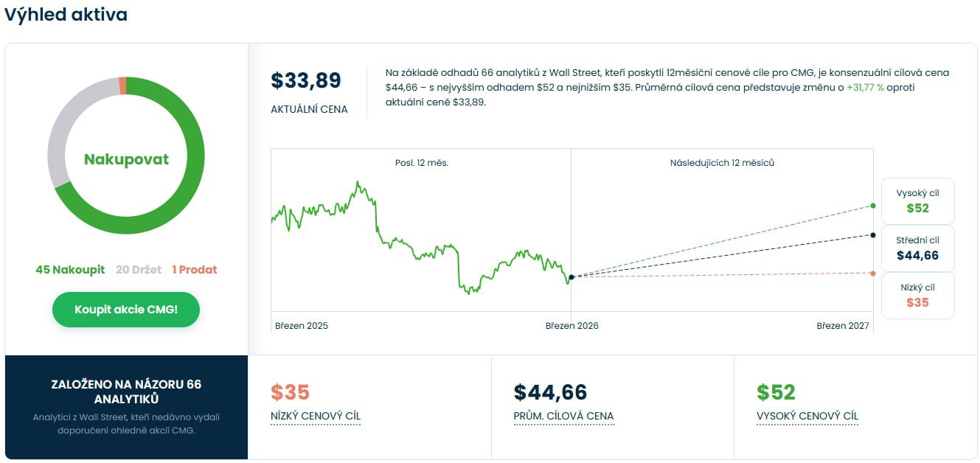Viewport: 980px width, 463px height.
Task: Click the Vysoký cíl $52 box
Action: coord(917,201)
